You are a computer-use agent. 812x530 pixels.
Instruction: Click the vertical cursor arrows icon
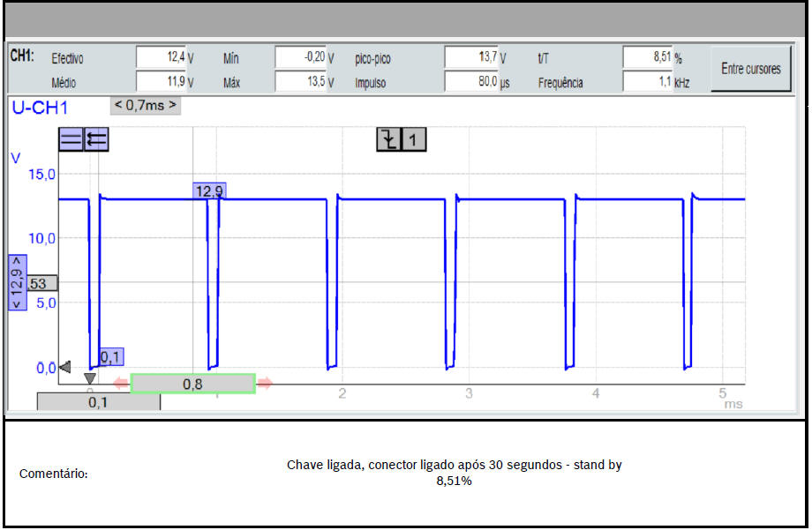point(96,139)
